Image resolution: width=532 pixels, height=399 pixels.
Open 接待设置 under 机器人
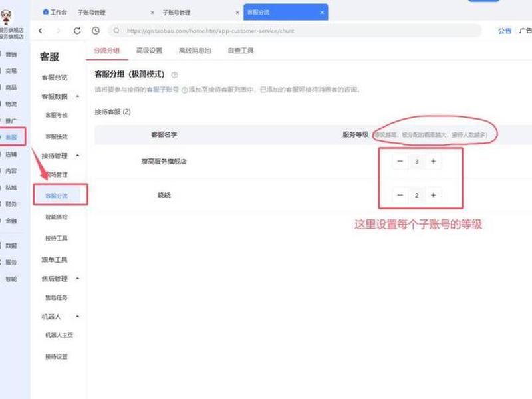point(57,356)
